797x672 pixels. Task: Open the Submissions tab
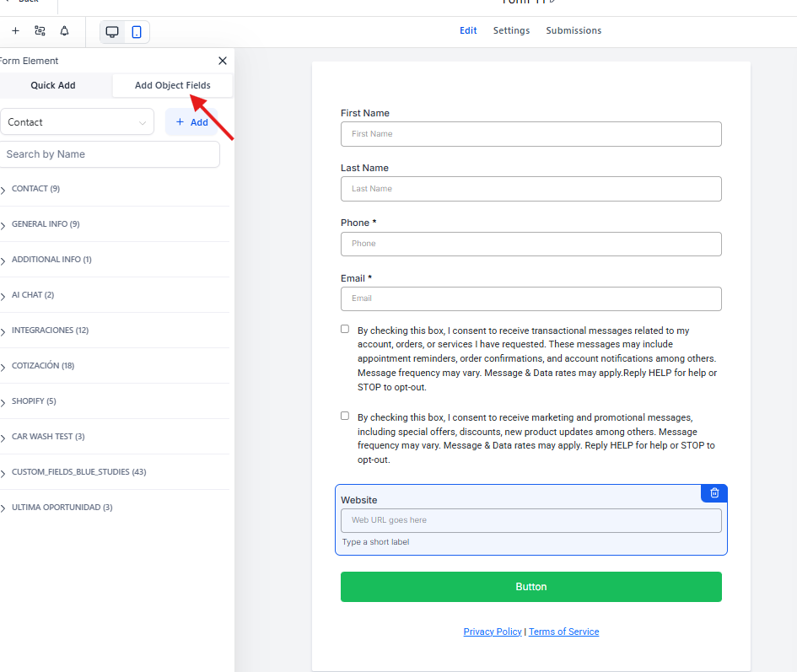point(574,30)
